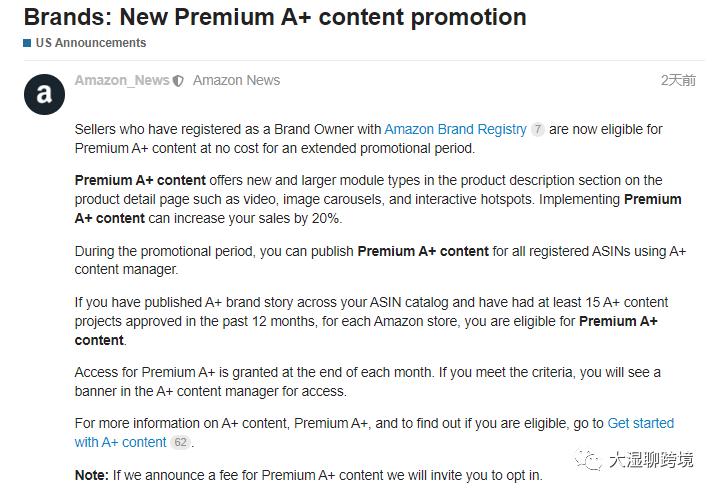Click the sentence mentioning sales increase by 20%
This screenshot has height=491, width=716.
pyautogui.click(x=378, y=209)
